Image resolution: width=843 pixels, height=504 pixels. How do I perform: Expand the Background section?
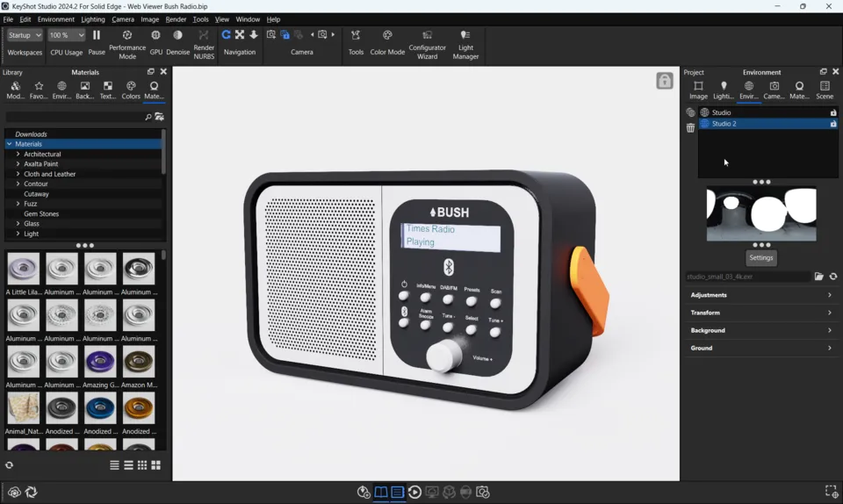tap(760, 330)
